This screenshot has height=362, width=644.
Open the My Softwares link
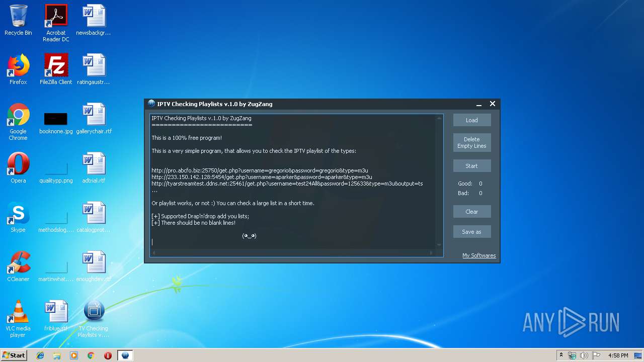tap(479, 255)
